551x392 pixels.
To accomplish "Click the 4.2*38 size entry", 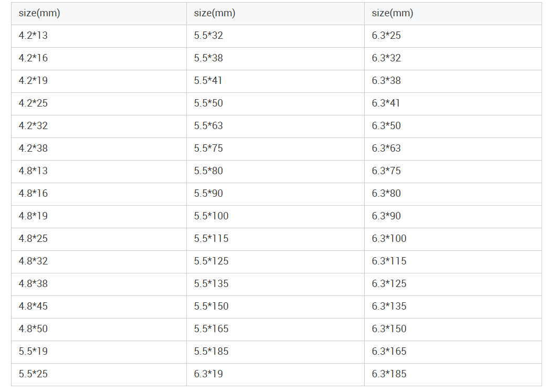I will tap(33, 149).
